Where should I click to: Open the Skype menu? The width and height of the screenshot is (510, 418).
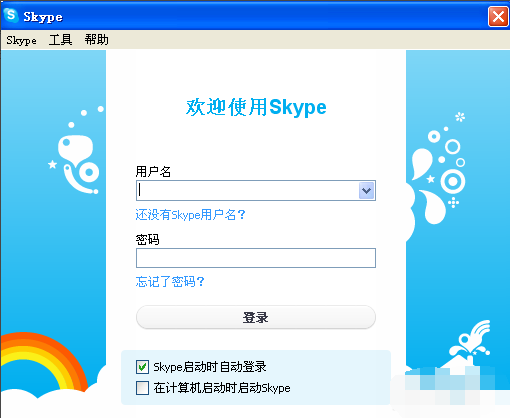21,40
